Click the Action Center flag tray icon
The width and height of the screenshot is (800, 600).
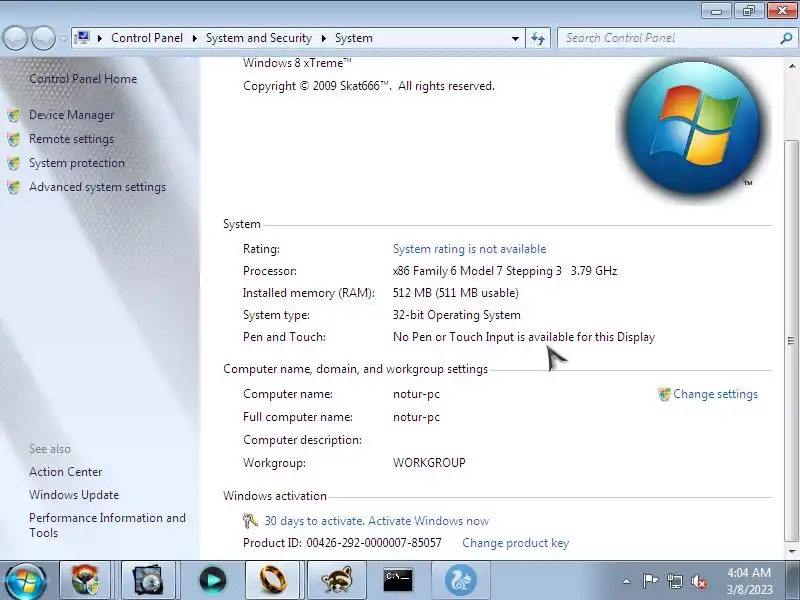click(650, 581)
